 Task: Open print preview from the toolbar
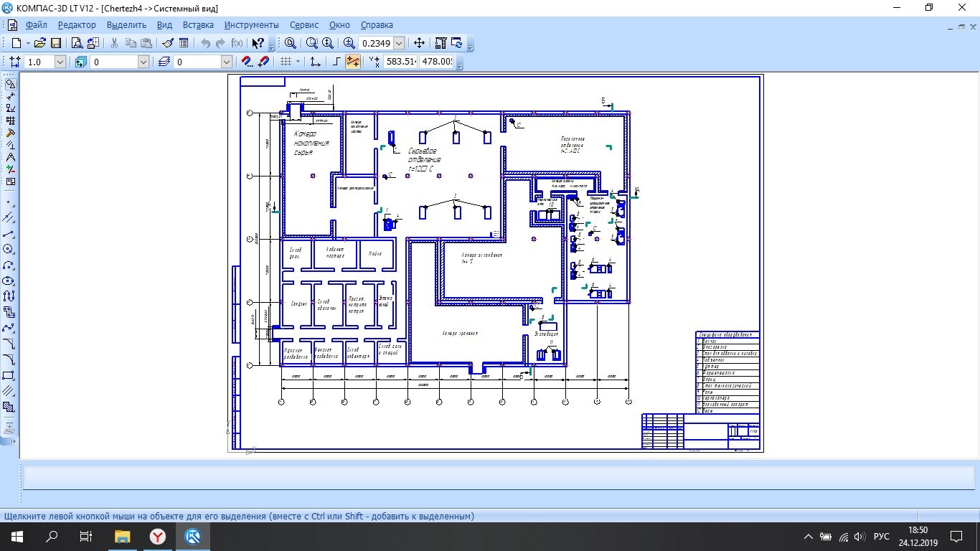click(x=77, y=43)
